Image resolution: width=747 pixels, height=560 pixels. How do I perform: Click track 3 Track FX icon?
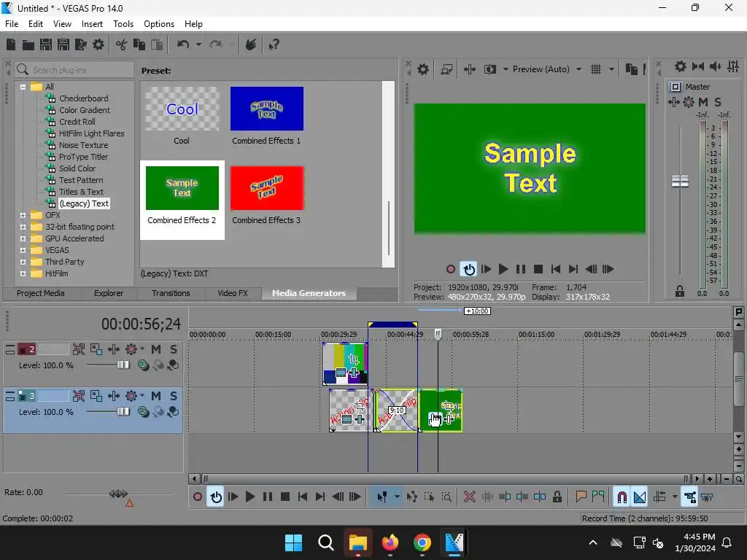coord(114,396)
